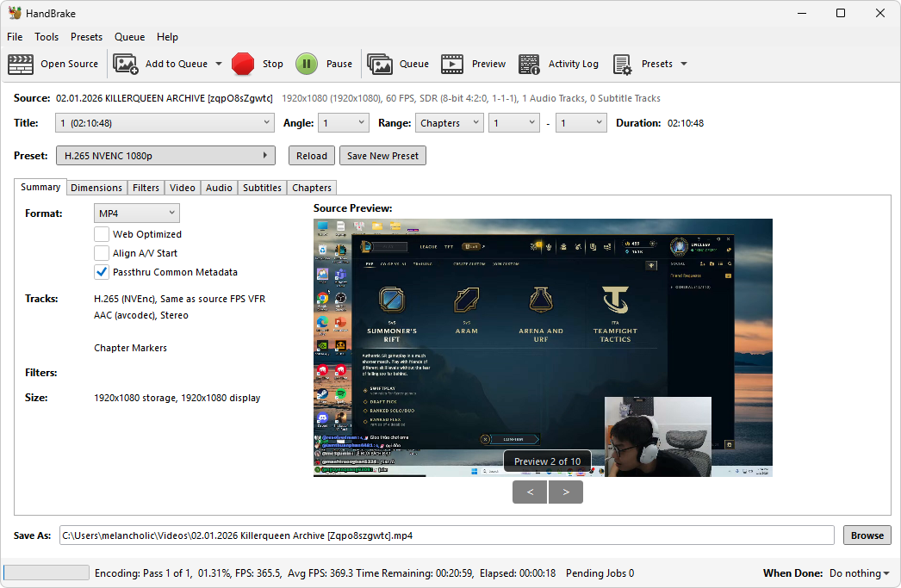Click the source info 1920x1080 60 FPS text
Screen dimensions: 901x588
471,98
